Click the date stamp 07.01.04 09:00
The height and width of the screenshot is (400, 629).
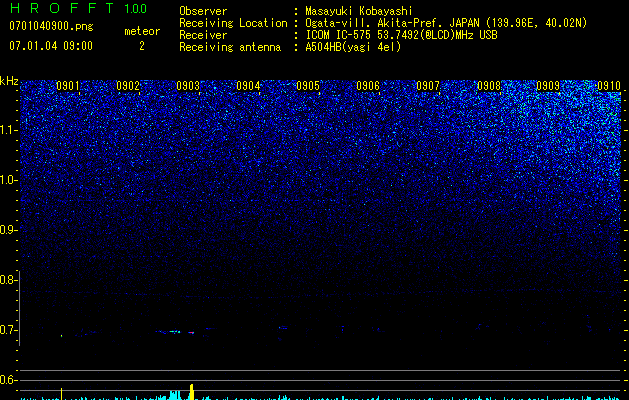pos(51,46)
